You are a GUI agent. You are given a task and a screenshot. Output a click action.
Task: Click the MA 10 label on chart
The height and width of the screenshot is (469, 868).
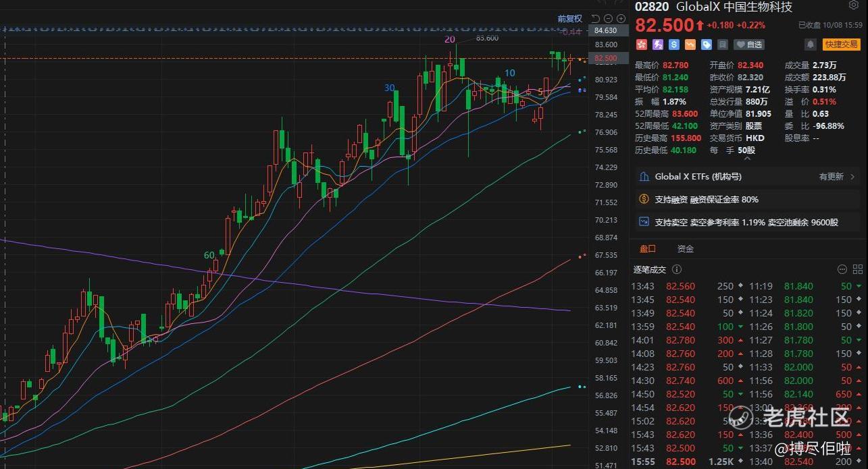510,73
